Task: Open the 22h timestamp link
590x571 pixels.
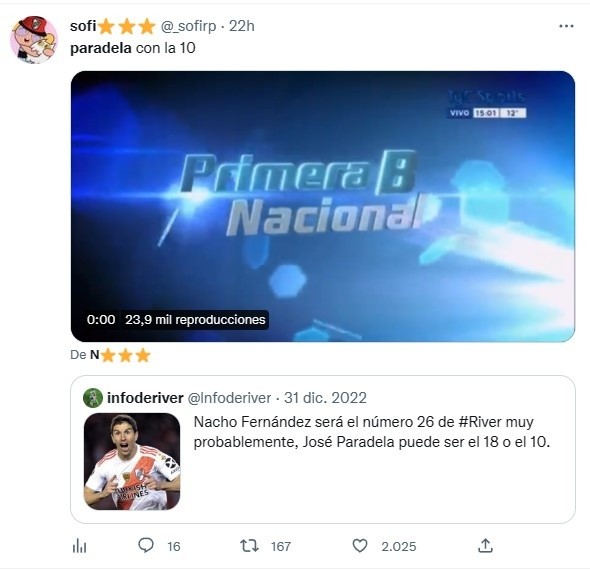Action: tap(242, 26)
